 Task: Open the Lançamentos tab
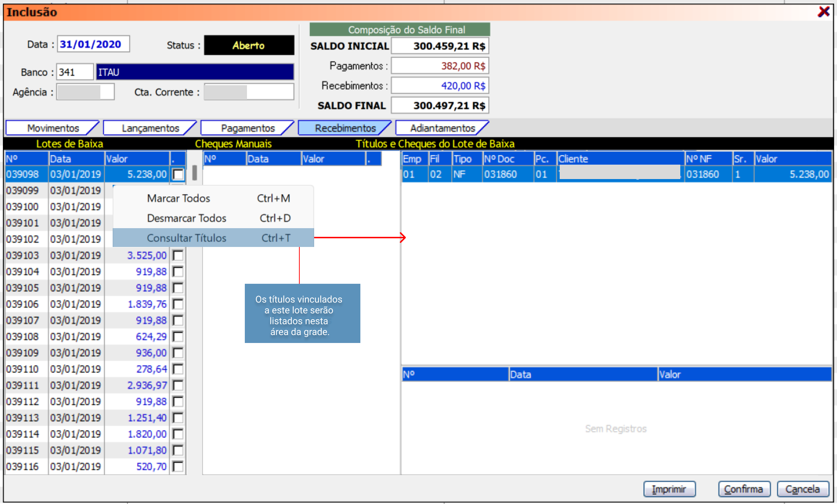(x=150, y=128)
